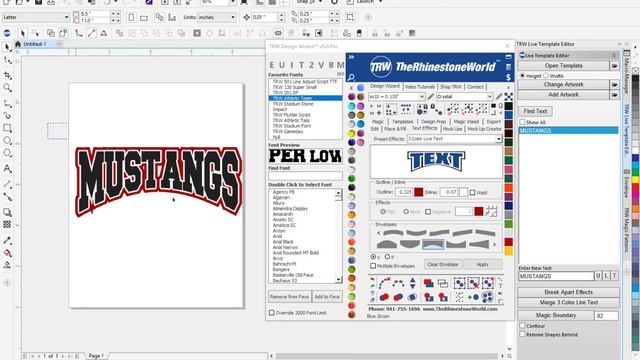
Task: Click Merge 3 Color Live Text button
Action: pyautogui.click(x=568, y=302)
